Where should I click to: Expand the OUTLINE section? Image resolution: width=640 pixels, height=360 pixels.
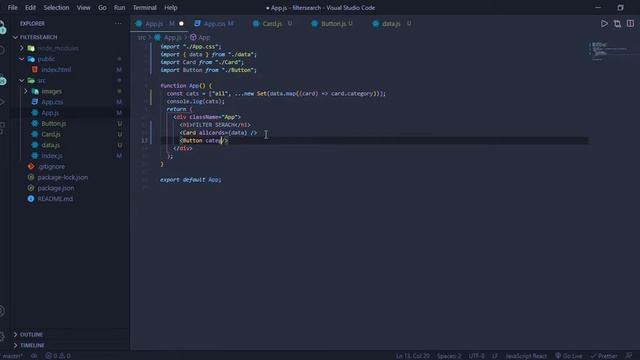[x=31, y=335]
